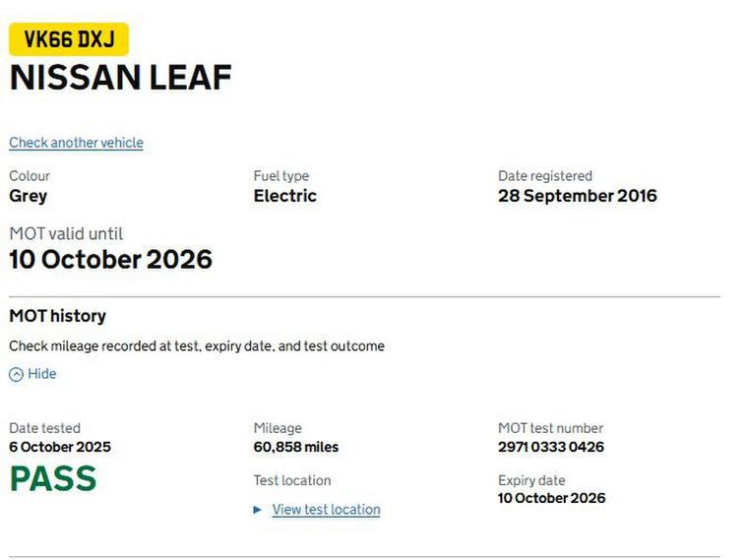
Task: Click the triangle arrow before View test location
Action: pyautogui.click(x=258, y=510)
